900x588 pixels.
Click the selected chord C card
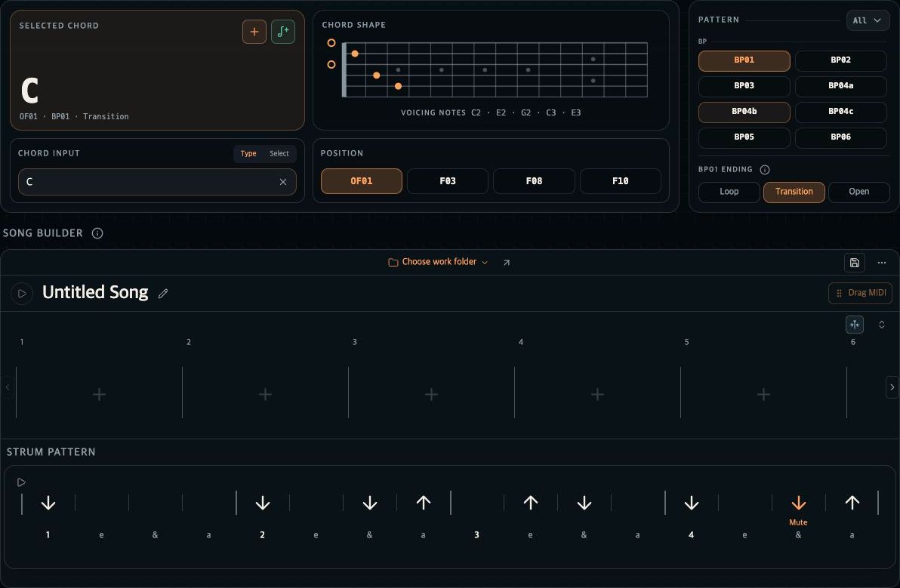157,70
